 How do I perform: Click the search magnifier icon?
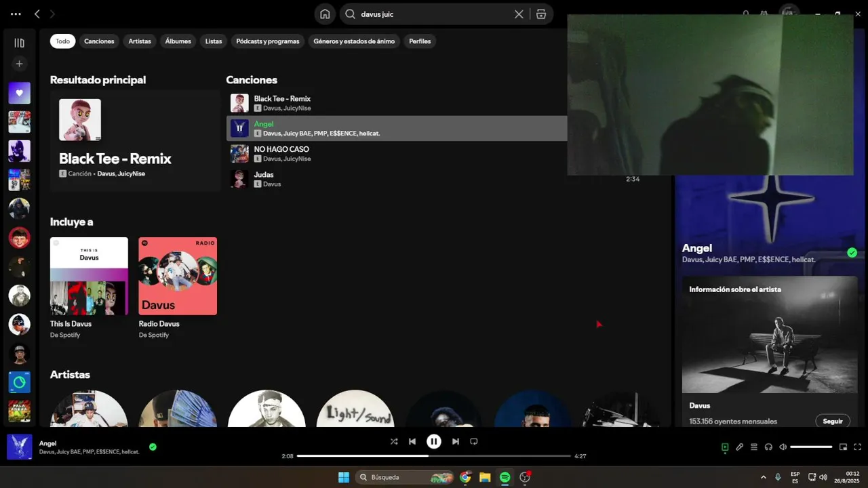coord(351,14)
